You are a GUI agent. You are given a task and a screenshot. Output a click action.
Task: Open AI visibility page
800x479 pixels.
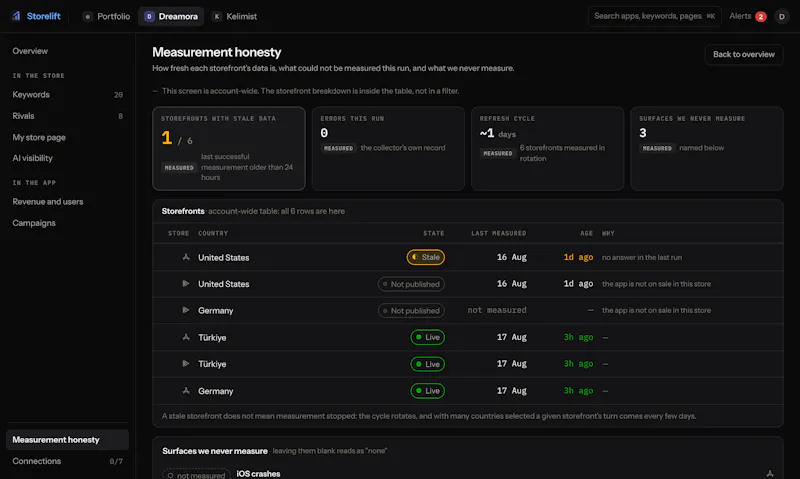(67, 158)
